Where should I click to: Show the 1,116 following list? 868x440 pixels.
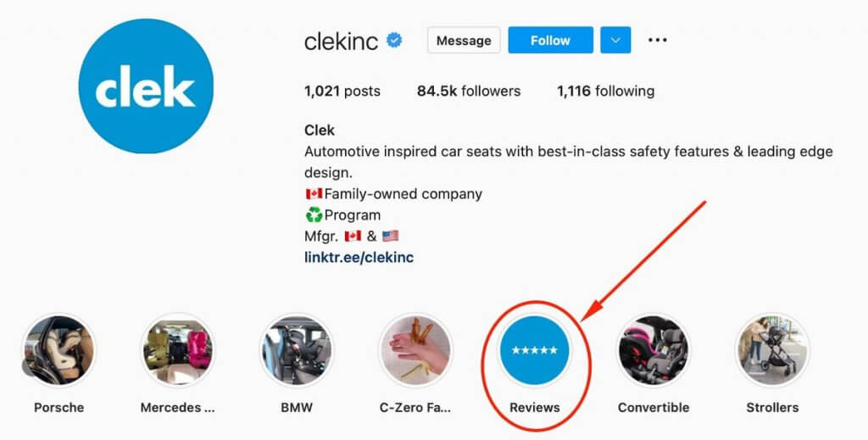tap(605, 91)
